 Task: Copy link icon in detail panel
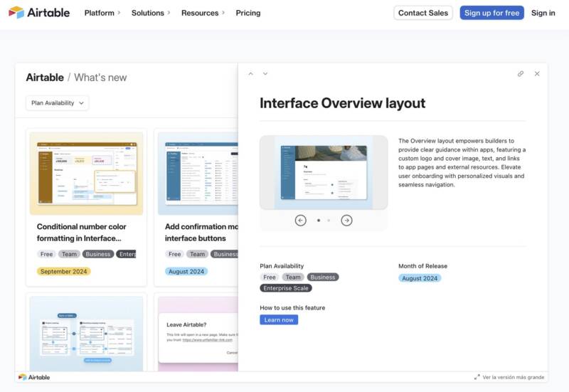521,74
